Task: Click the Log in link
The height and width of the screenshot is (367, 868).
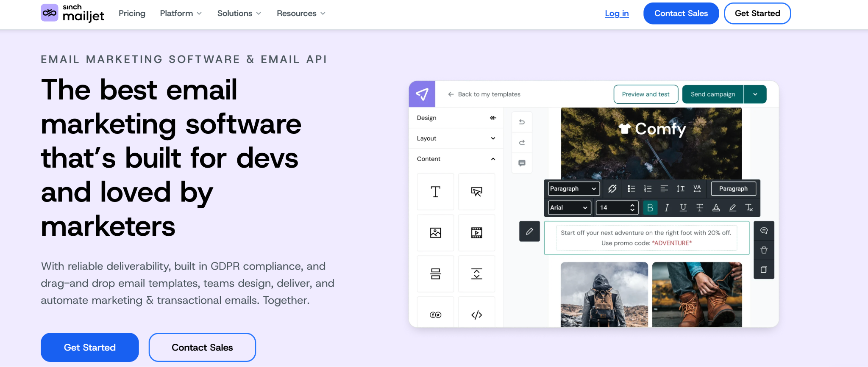Action: pyautogui.click(x=617, y=14)
